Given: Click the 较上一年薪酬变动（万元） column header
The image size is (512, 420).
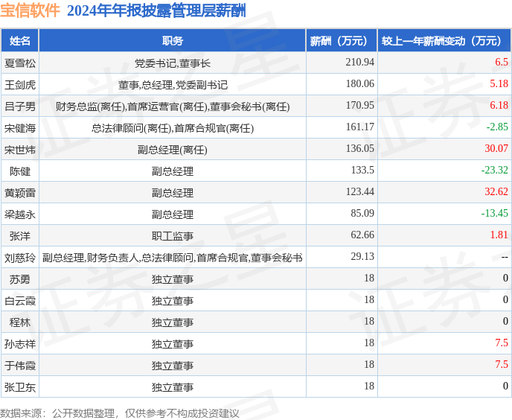Looking at the screenshot, I should coord(444,41).
